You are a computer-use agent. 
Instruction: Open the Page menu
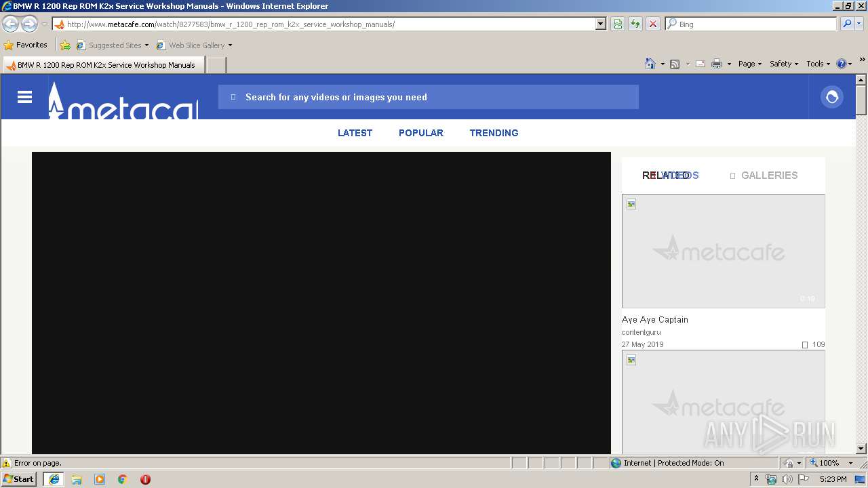click(750, 64)
